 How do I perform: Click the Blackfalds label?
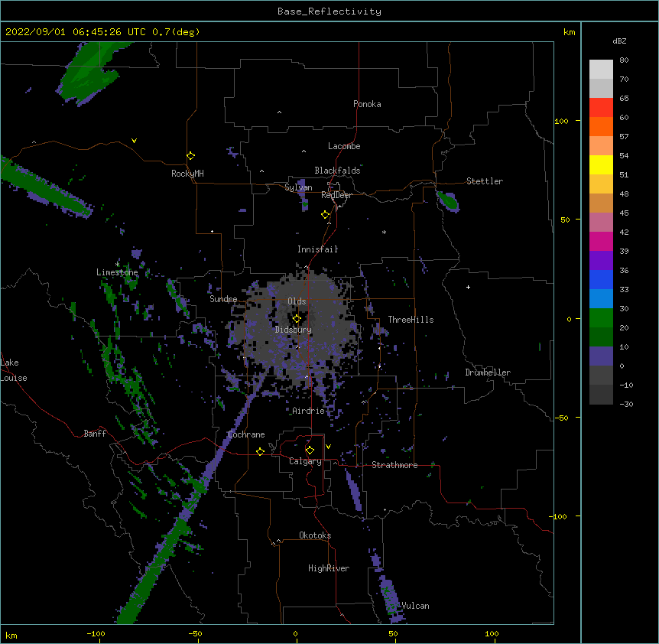click(x=337, y=171)
